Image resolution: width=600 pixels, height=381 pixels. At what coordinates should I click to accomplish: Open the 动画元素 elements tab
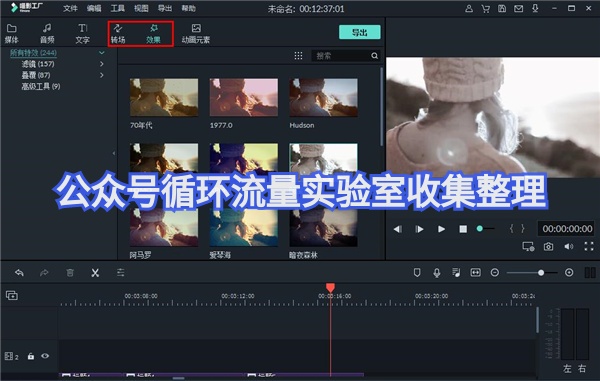(x=196, y=33)
